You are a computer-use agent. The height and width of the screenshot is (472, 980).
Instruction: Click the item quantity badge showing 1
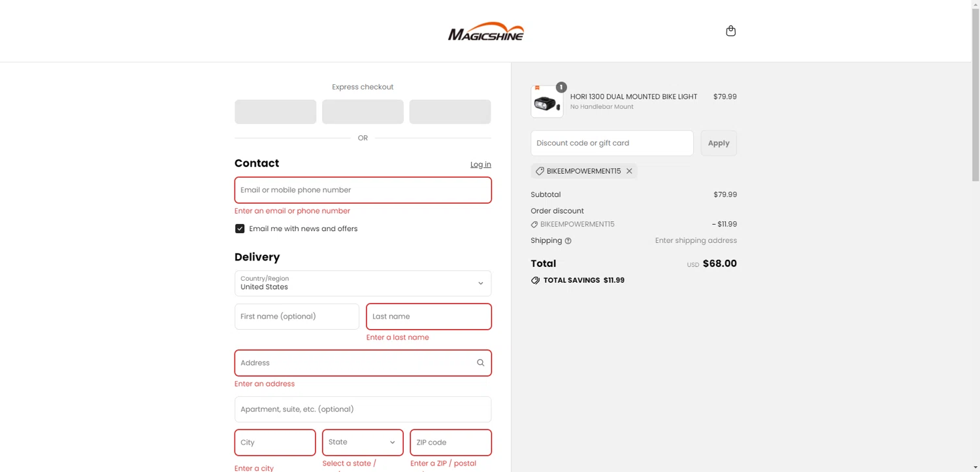pyautogui.click(x=561, y=87)
